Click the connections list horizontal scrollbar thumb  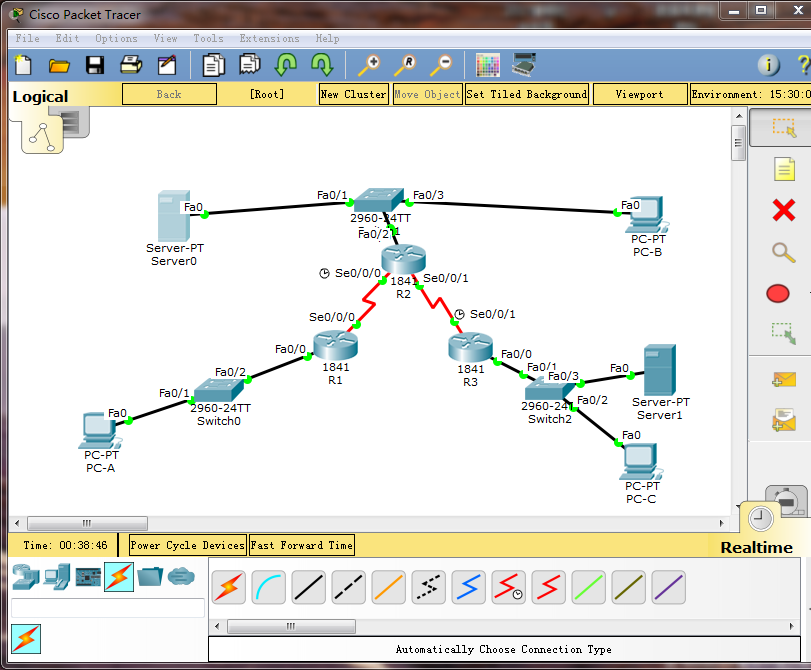[x=291, y=627]
